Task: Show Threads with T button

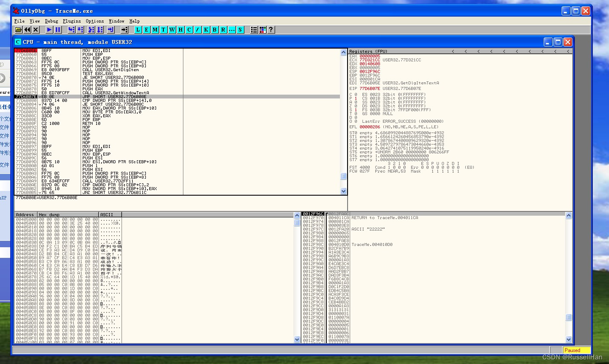Action: [x=163, y=30]
